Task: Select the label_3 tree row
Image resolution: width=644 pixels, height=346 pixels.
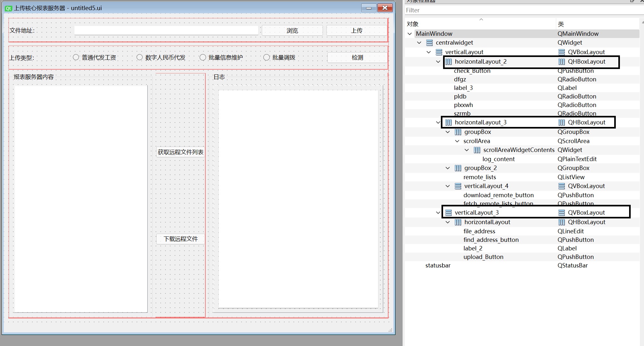Action: tap(522, 88)
